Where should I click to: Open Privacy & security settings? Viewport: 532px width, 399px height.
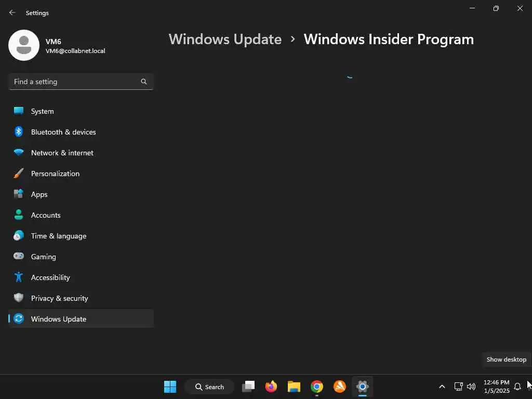(60, 299)
